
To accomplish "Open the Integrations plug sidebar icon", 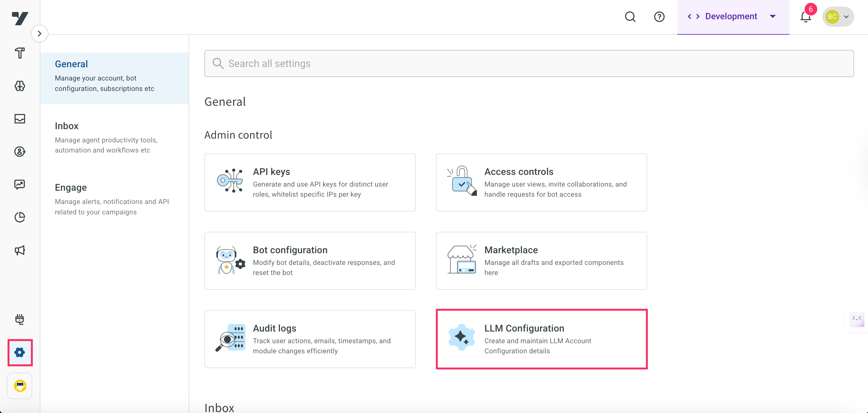I will [x=20, y=319].
